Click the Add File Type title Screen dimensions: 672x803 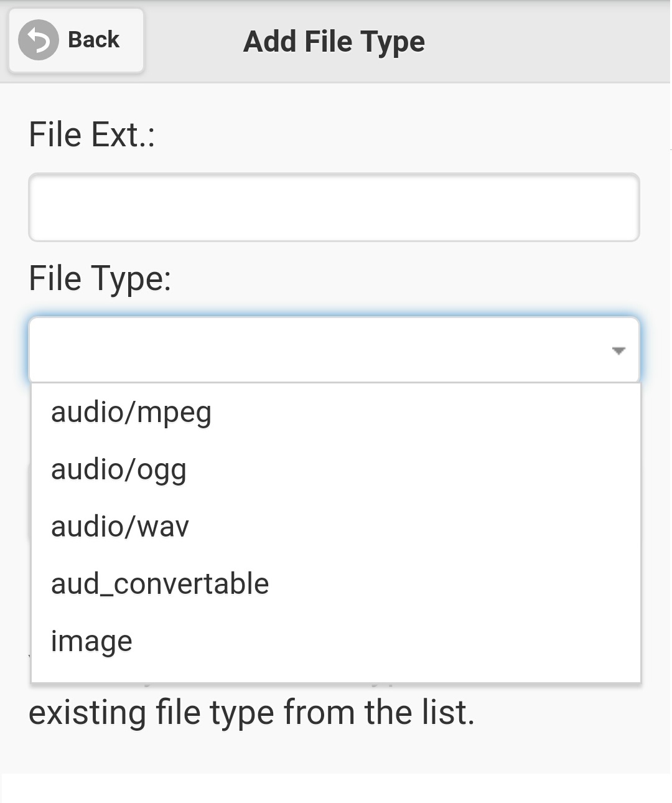tap(334, 42)
